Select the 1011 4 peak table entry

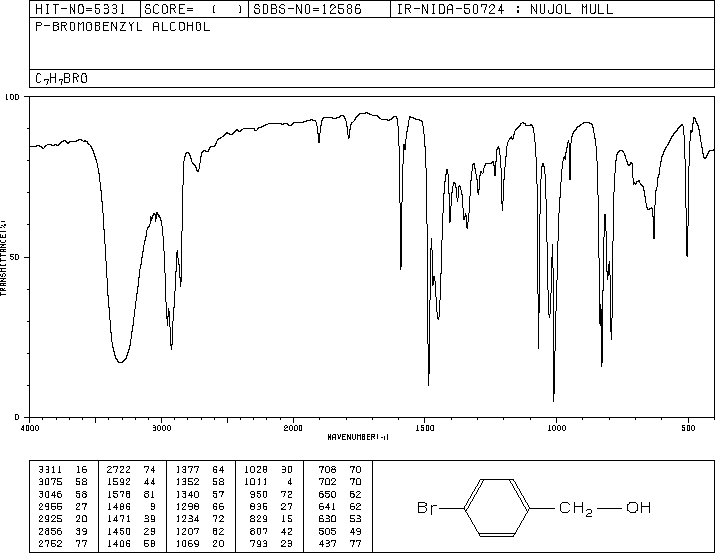point(268,482)
